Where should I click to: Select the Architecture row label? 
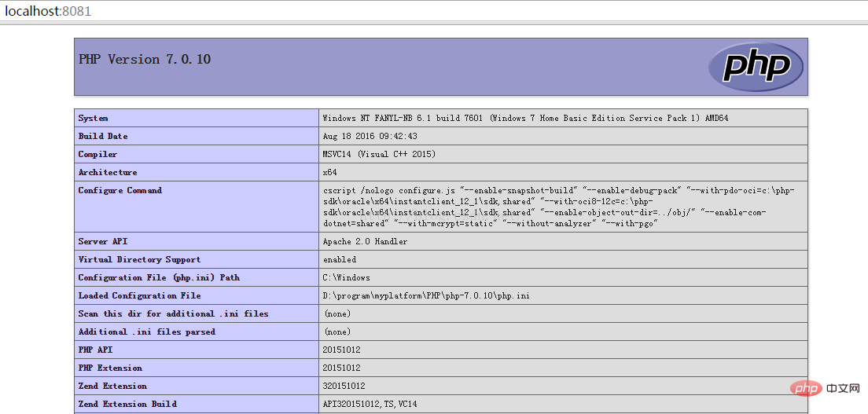coord(108,172)
